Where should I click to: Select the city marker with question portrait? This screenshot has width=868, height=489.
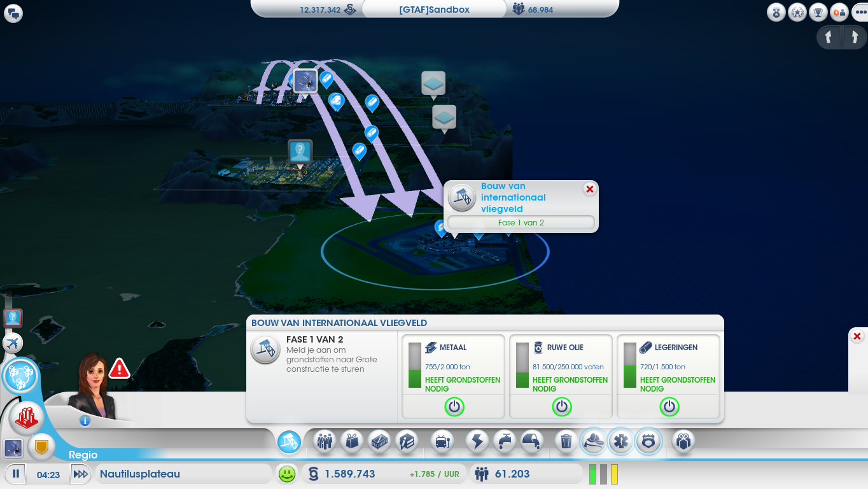[x=300, y=153]
